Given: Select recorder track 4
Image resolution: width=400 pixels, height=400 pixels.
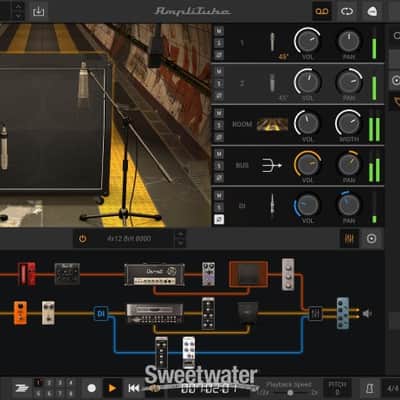Looking at the screenshot, I should tap(71, 383).
